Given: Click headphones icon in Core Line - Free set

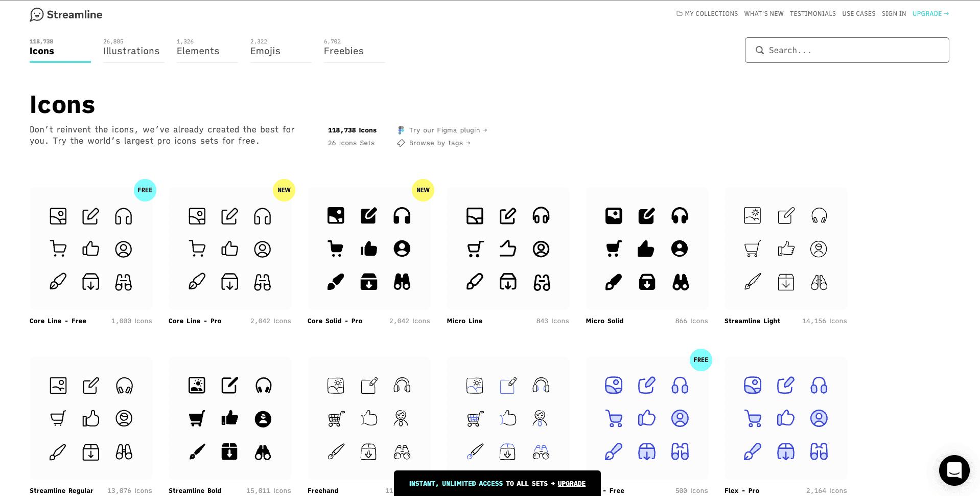Looking at the screenshot, I should point(124,216).
